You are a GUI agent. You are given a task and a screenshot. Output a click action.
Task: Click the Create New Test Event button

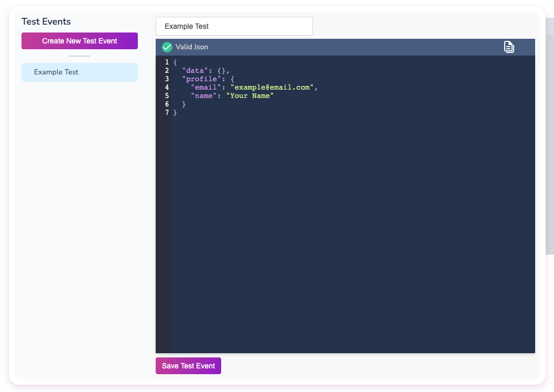[79, 40]
